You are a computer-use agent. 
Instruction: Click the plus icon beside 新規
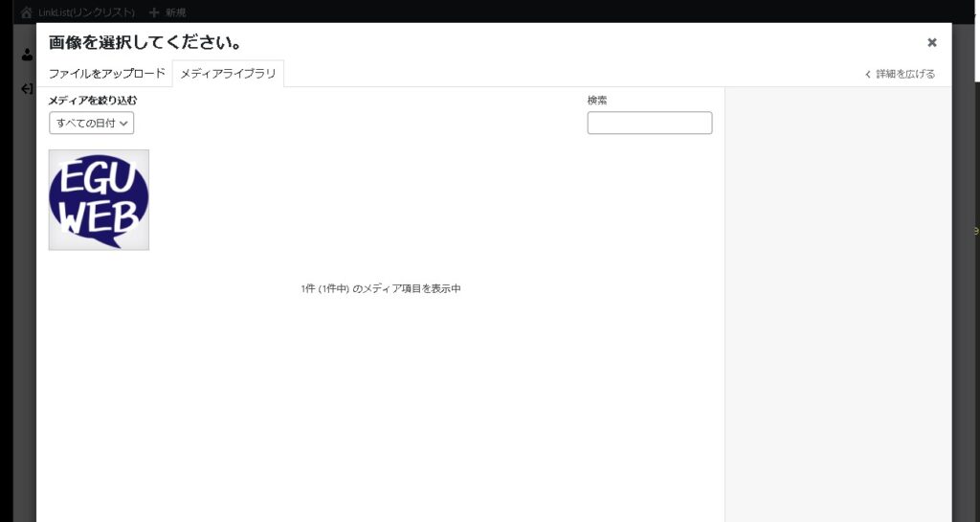[x=154, y=12]
